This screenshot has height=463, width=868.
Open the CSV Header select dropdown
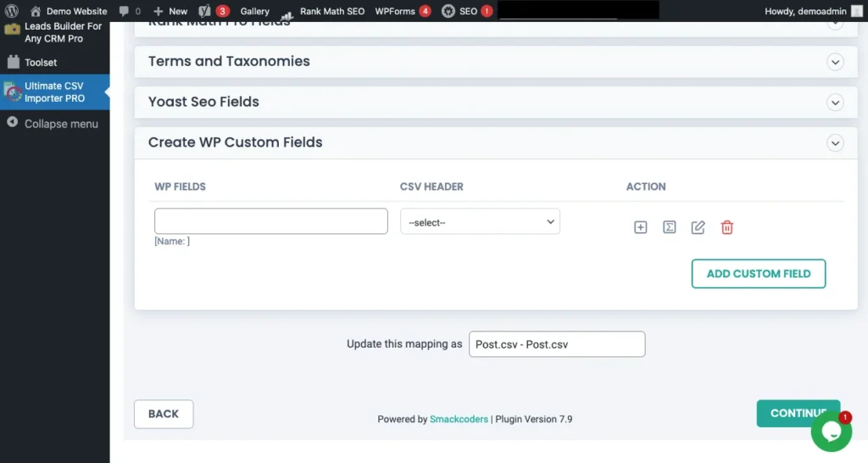point(480,222)
